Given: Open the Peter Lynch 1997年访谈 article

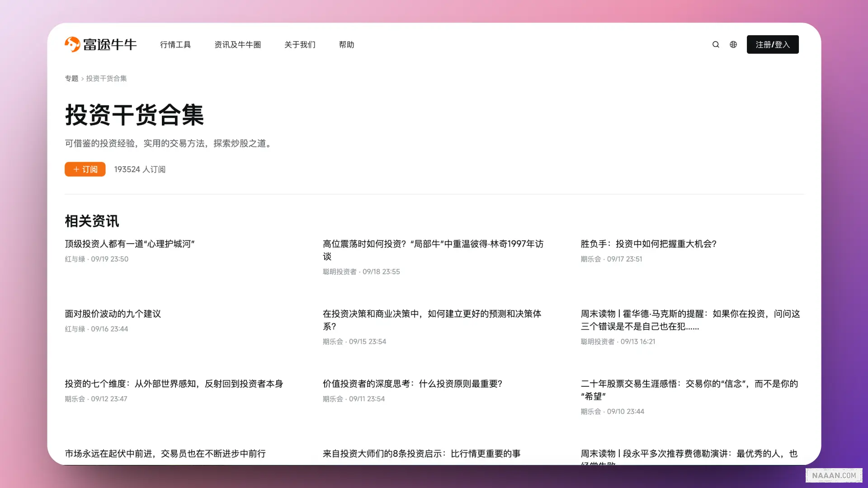Looking at the screenshot, I should [x=433, y=250].
